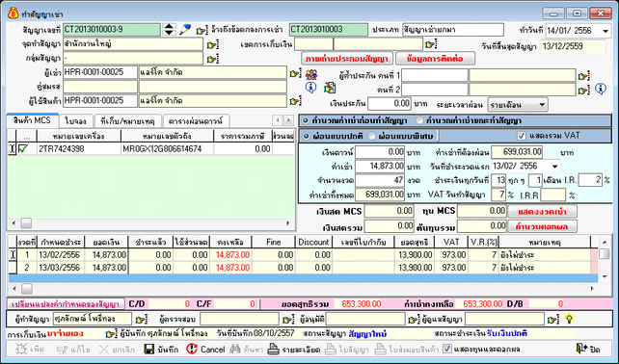Open the ทำวันที่ date dropdown

click(606, 31)
